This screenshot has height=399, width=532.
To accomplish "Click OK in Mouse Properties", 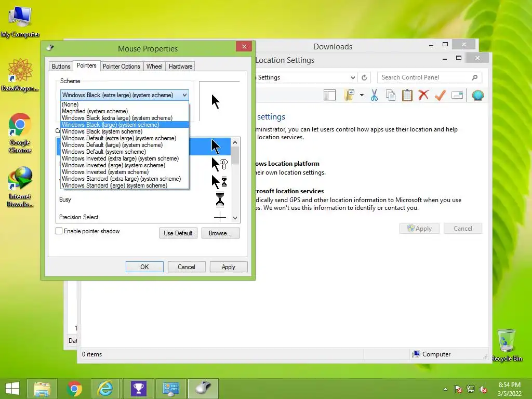I will tap(144, 267).
